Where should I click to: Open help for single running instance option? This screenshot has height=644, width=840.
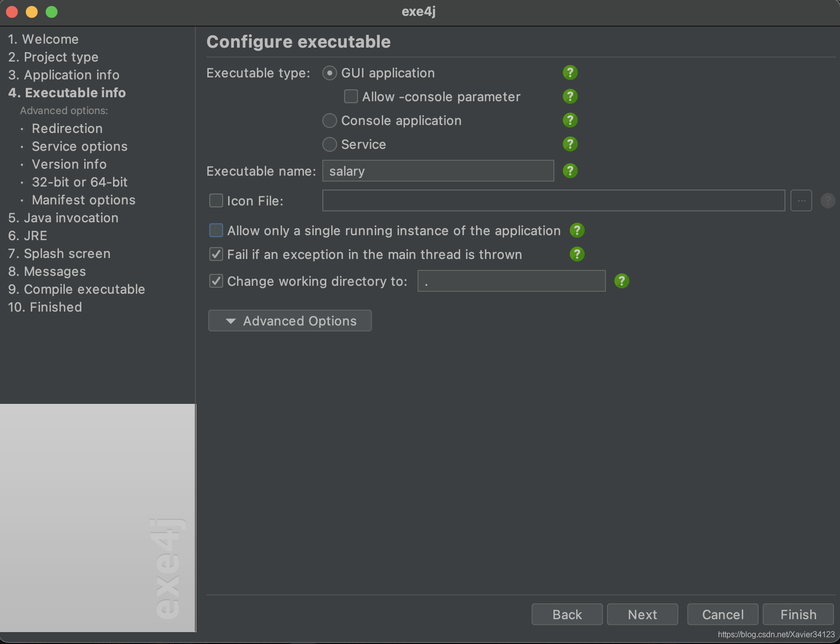point(577,230)
